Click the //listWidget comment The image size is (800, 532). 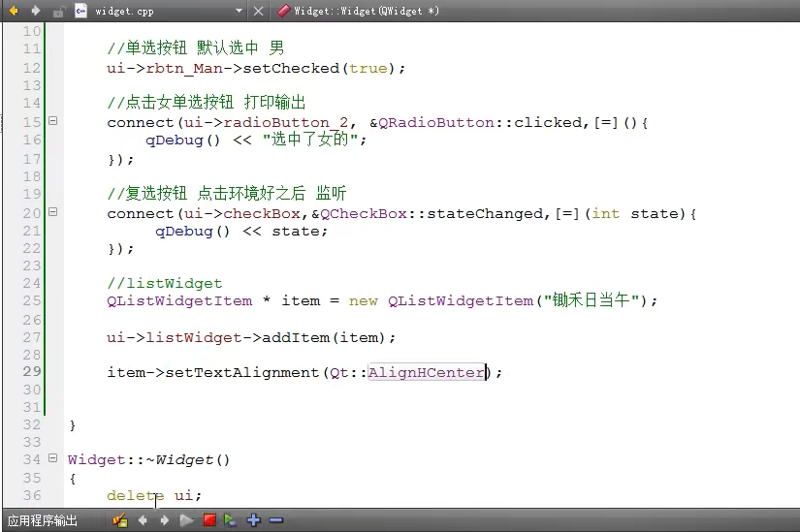point(164,284)
